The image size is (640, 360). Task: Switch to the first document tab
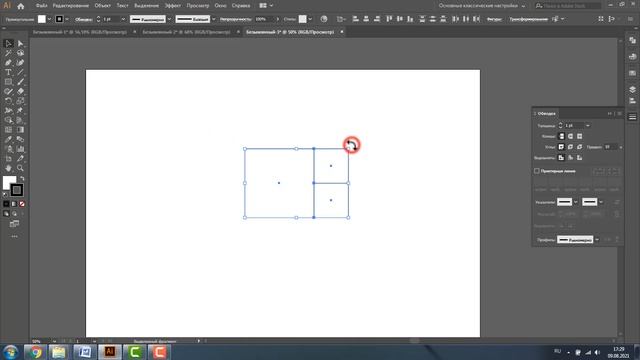80,32
